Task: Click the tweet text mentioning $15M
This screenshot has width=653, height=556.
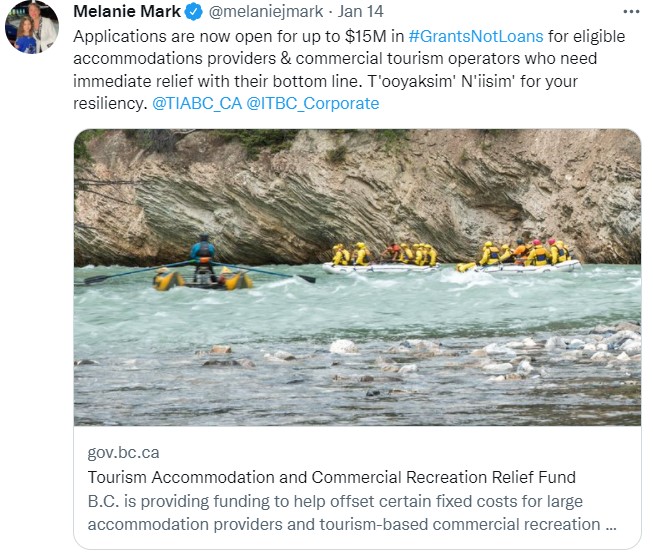Action: point(240,35)
